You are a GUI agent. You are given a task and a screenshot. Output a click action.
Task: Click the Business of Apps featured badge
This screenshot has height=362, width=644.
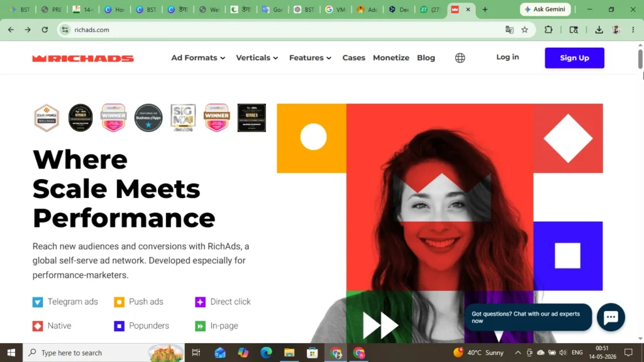click(x=148, y=118)
